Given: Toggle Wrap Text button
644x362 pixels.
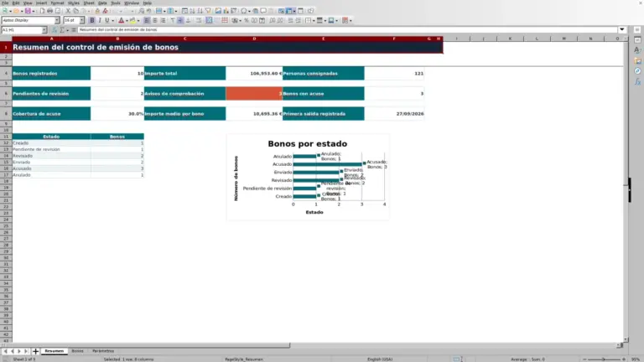Looking at the screenshot, I should coord(199,20).
